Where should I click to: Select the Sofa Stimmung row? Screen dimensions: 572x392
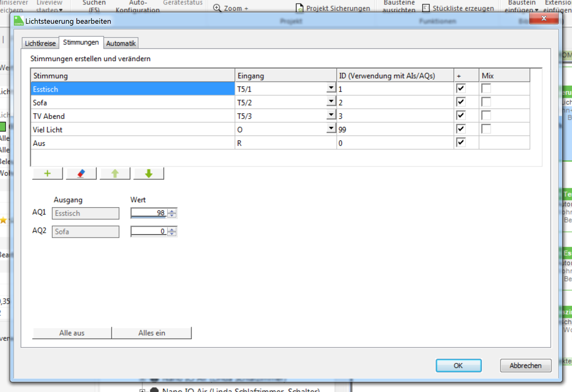133,103
